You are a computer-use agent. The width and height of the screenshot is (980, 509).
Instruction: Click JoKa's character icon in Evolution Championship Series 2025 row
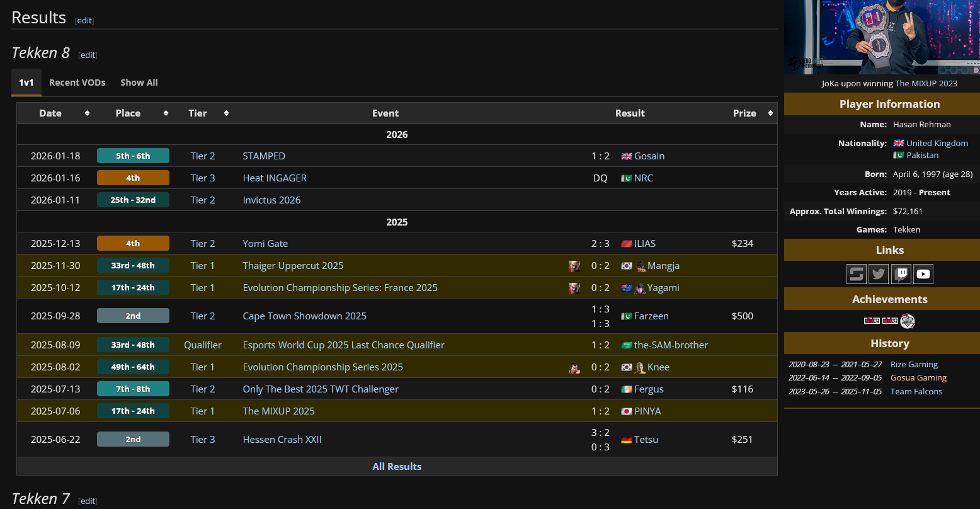pyautogui.click(x=574, y=367)
